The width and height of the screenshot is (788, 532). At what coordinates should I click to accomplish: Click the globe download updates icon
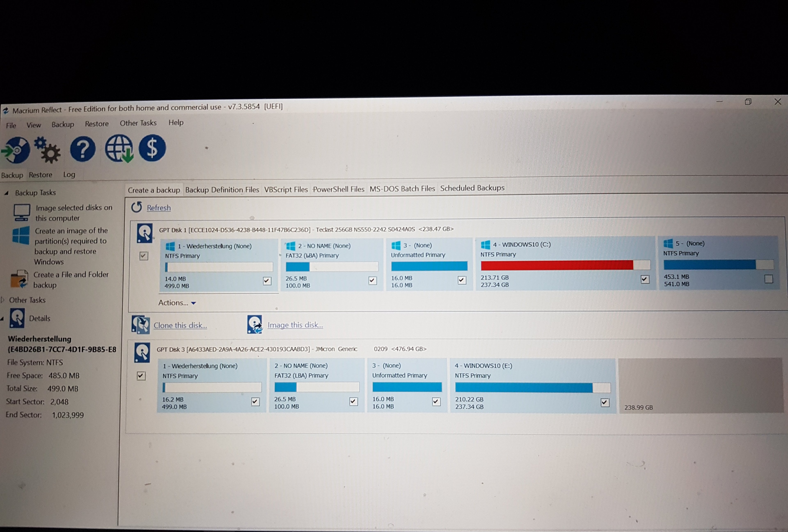119,149
